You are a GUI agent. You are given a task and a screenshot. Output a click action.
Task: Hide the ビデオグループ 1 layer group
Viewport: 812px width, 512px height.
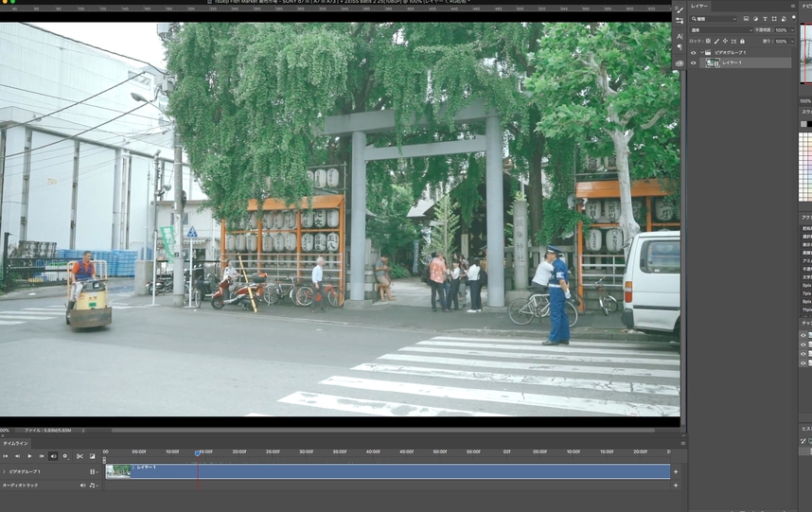point(693,52)
